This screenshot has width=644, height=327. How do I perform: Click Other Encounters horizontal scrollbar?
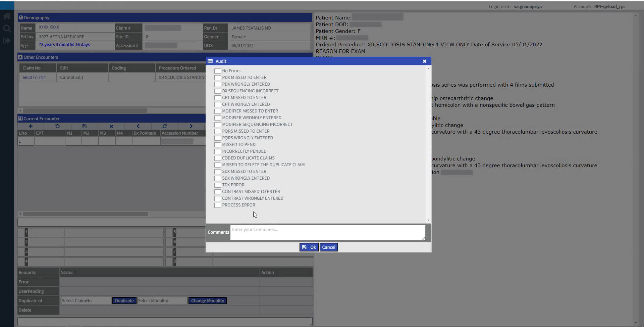pyautogui.click(x=85, y=110)
